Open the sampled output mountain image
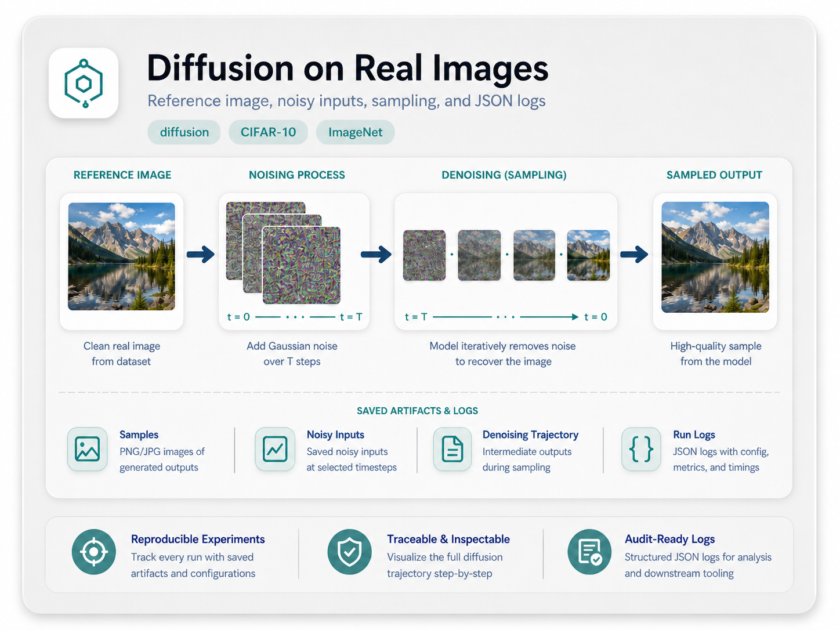 [x=715, y=257]
